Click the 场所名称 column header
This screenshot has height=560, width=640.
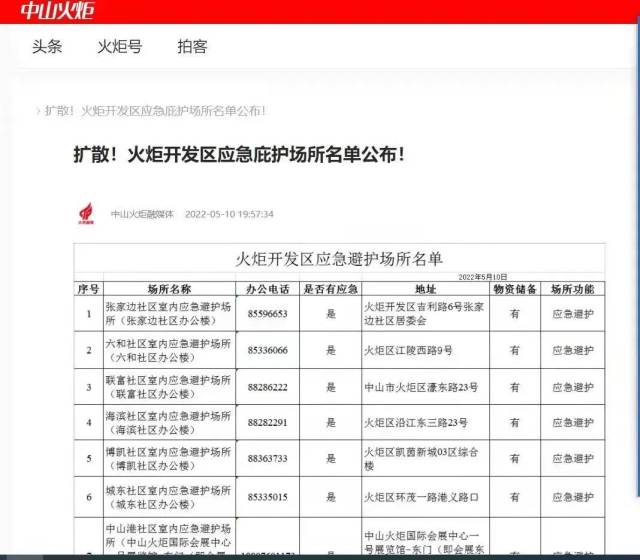[169, 289]
